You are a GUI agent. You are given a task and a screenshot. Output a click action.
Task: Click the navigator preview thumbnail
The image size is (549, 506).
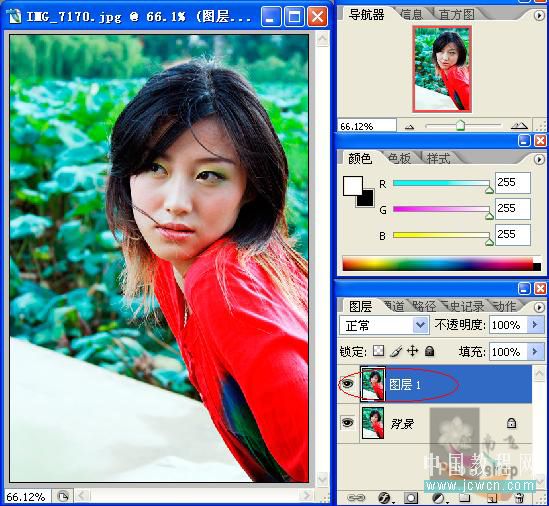[x=442, y=69]
